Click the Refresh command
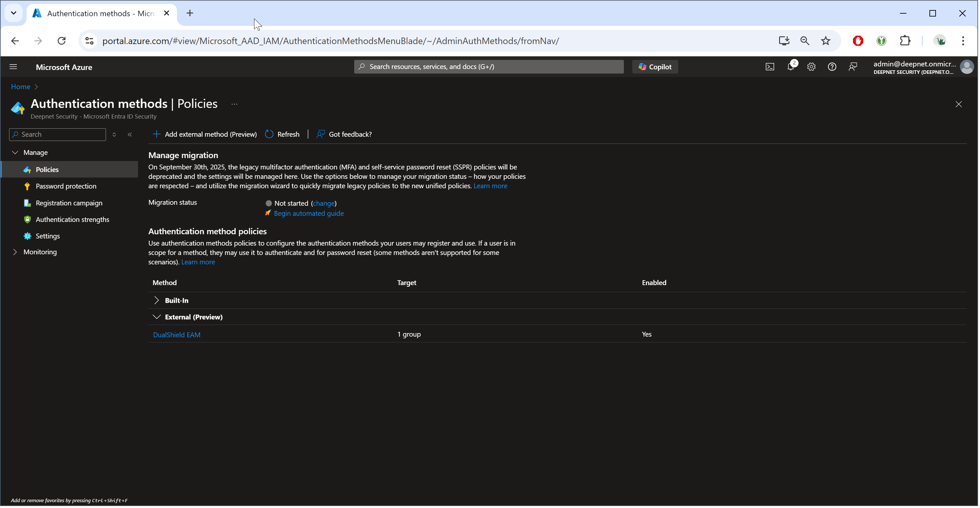 coord(283,134)
